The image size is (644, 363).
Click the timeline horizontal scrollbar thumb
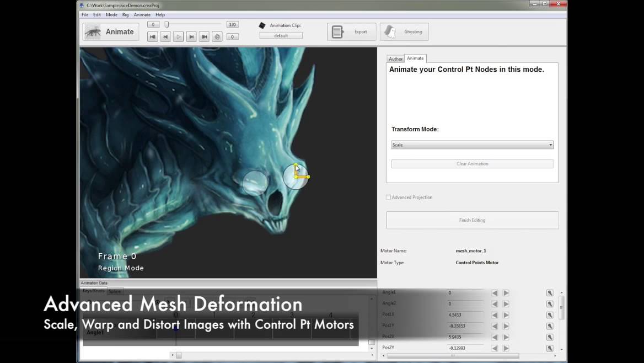point(179,355)
